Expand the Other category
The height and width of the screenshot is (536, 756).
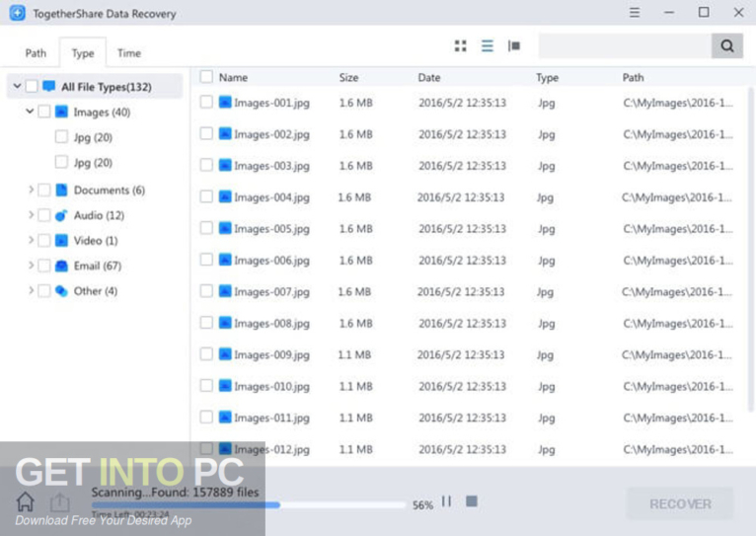pyautogui.click(x=31, y=290)
